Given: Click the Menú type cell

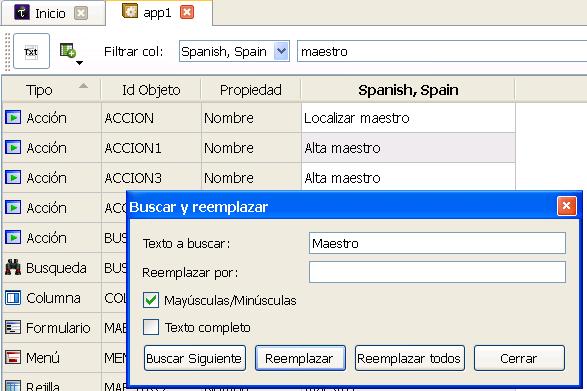Looking at the screenshot, I should 52,358.
